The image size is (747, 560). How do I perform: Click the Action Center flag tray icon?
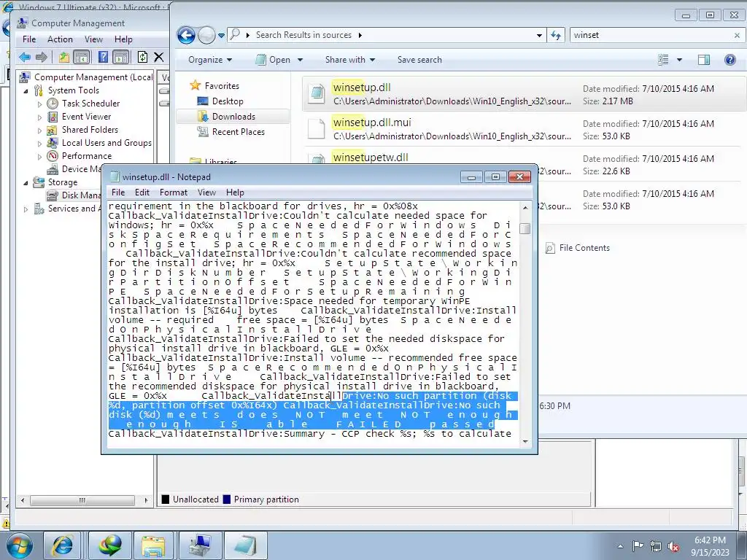click(x=638, y=546)
